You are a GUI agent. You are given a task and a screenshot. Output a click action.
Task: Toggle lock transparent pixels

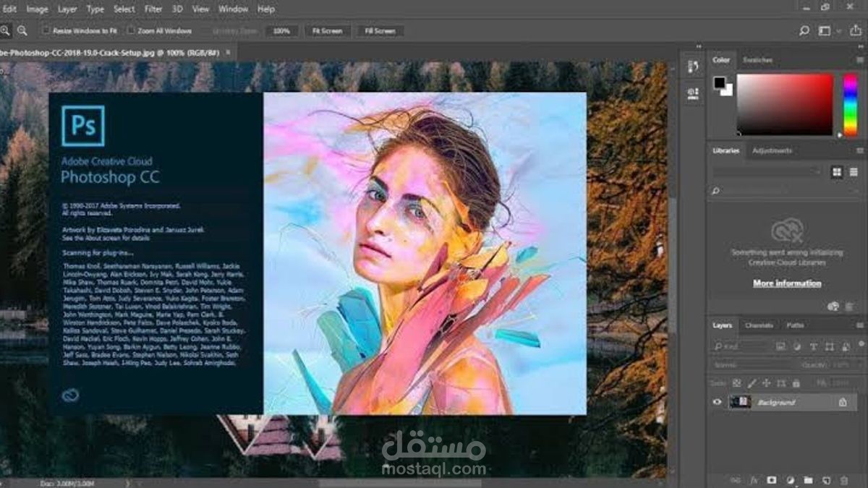tap(738, 383)
